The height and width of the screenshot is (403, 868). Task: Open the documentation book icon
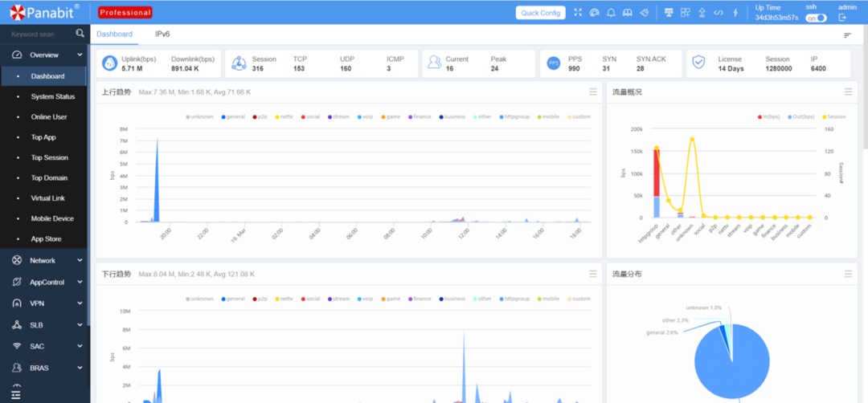coord(628,12)
